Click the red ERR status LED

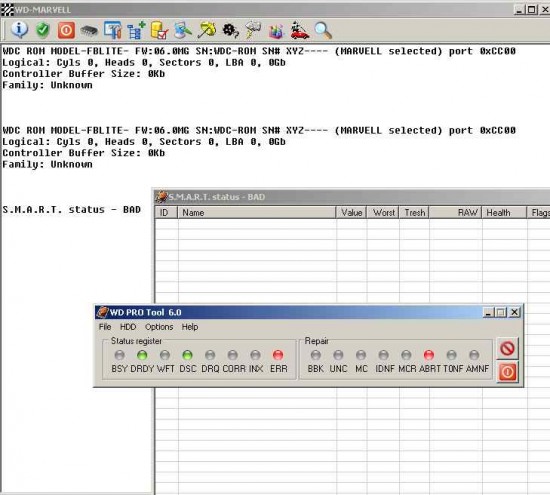[278, 355]
